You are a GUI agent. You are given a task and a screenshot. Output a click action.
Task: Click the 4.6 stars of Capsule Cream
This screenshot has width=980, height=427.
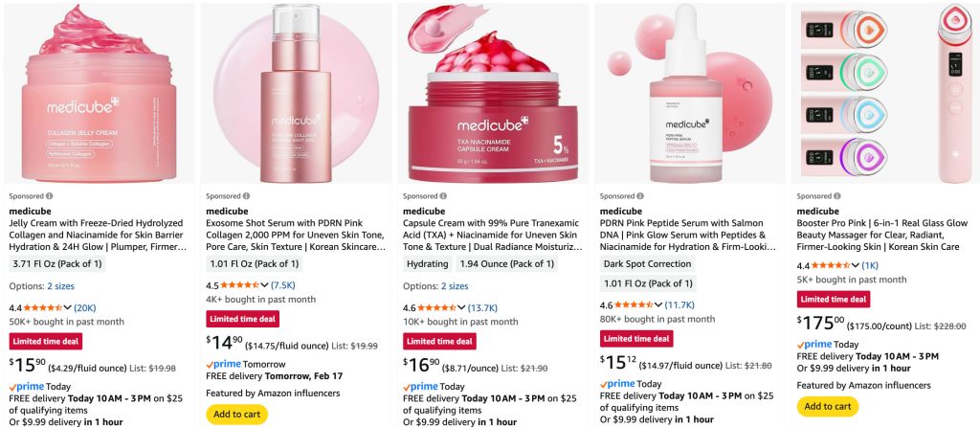(436, 307)
